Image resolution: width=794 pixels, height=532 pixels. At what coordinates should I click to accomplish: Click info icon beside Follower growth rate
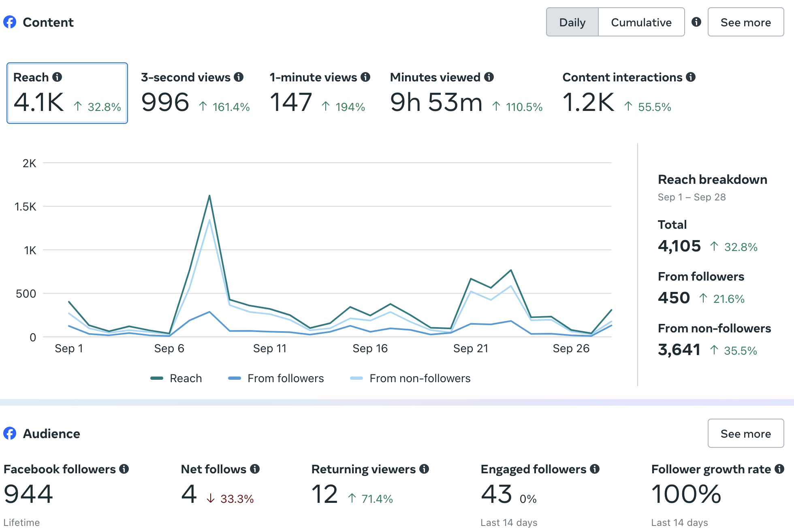[779, 469]
